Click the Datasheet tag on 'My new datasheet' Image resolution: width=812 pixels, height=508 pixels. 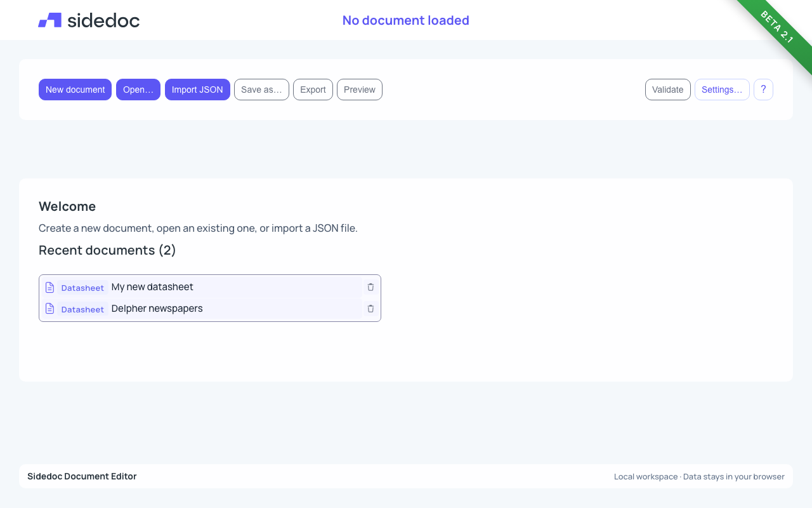[82, 288]
